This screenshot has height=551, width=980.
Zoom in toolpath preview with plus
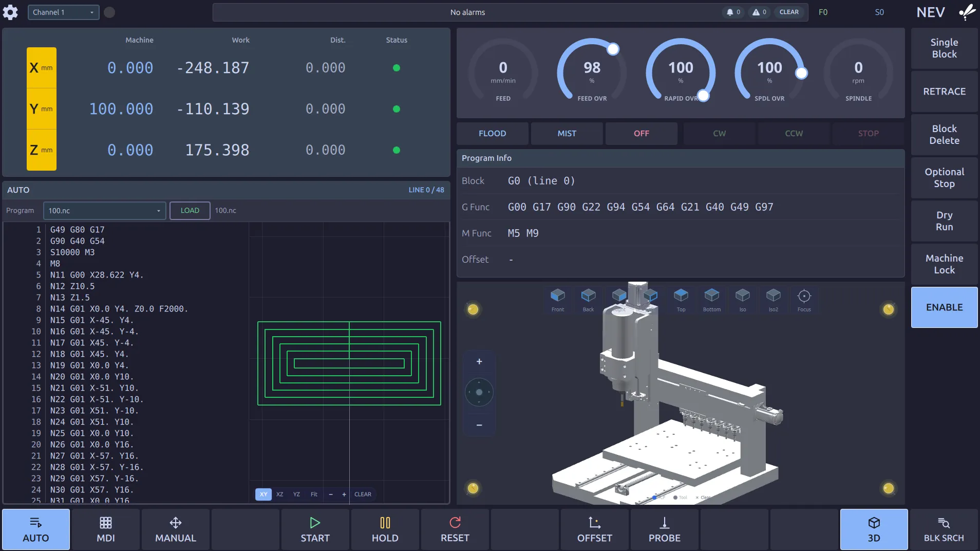[x=344, y=494]
